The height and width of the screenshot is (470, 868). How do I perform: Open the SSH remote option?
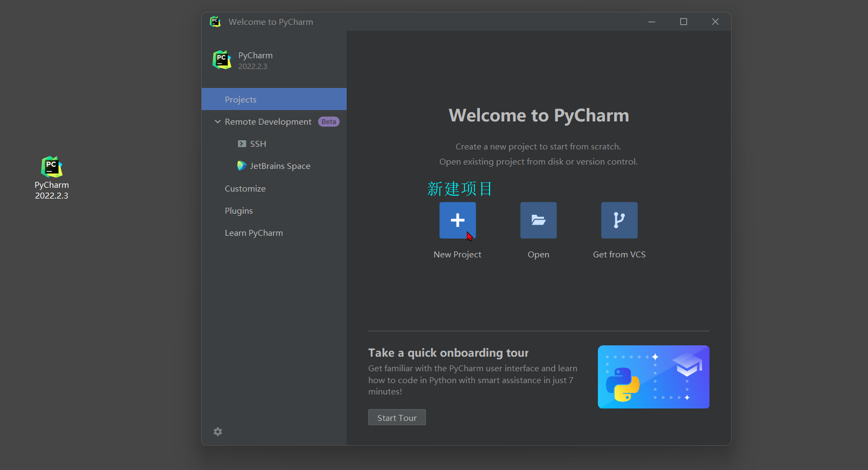tap(258, 144)
